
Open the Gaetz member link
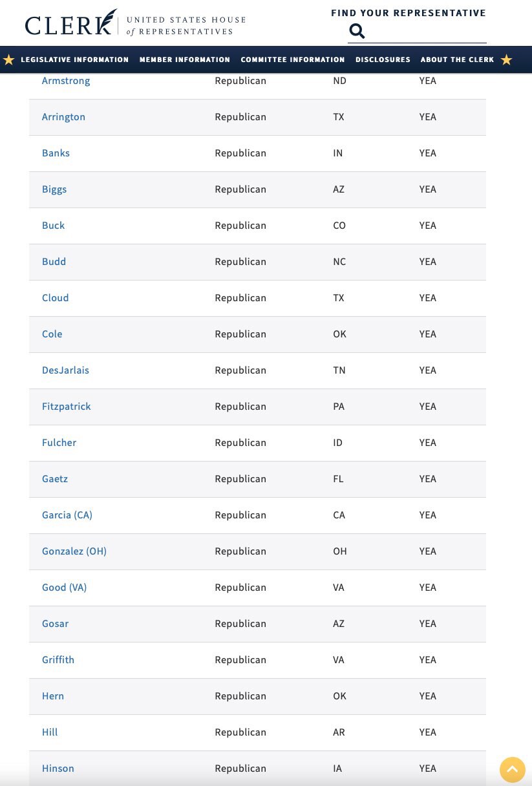point(55,479)
